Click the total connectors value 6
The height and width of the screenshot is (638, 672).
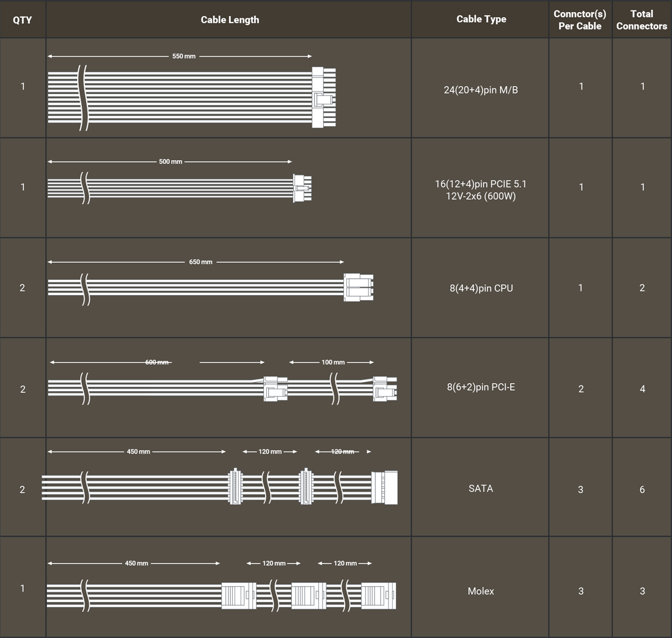pos(641,490)
